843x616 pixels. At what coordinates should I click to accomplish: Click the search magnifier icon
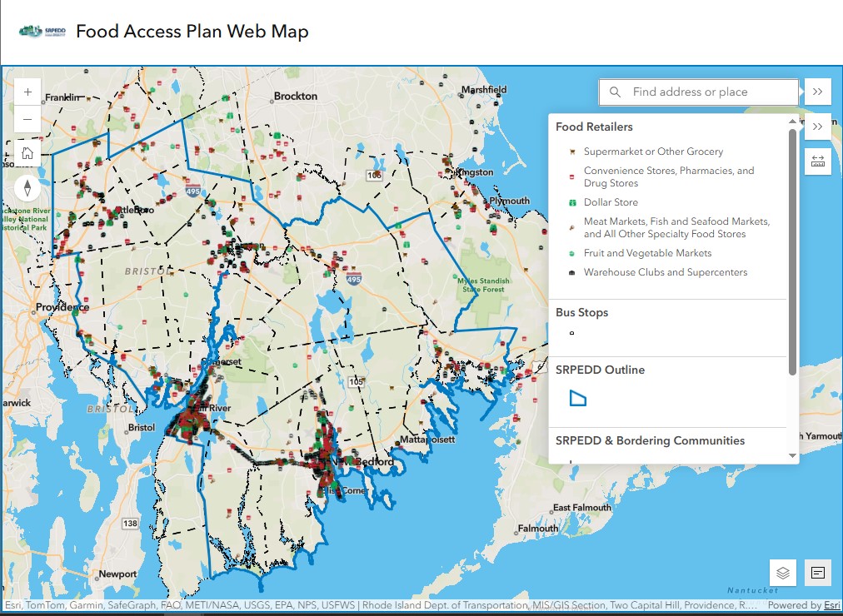pyautogui.click(x=614, y=92)
